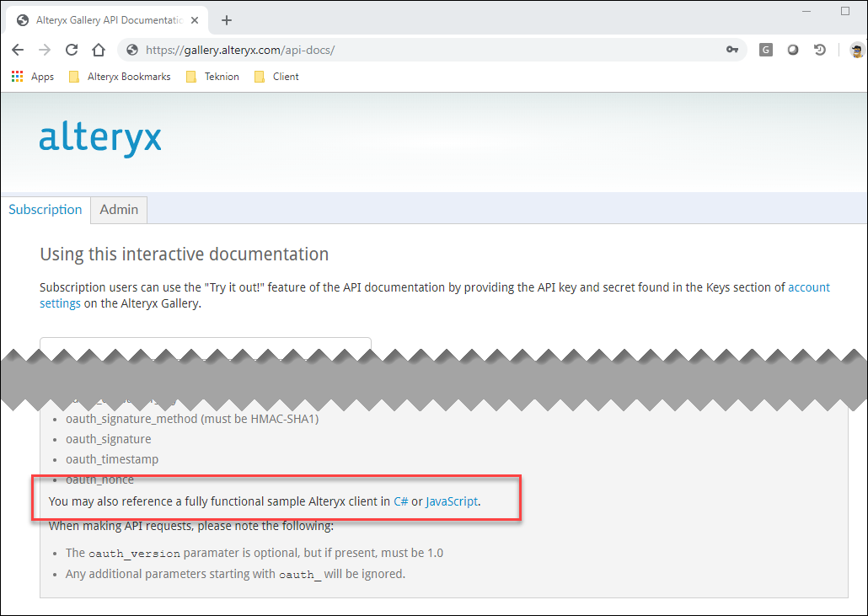Screen dimensions: 868x616
Task: Open the history extension icon
Action: pos(819,50)
